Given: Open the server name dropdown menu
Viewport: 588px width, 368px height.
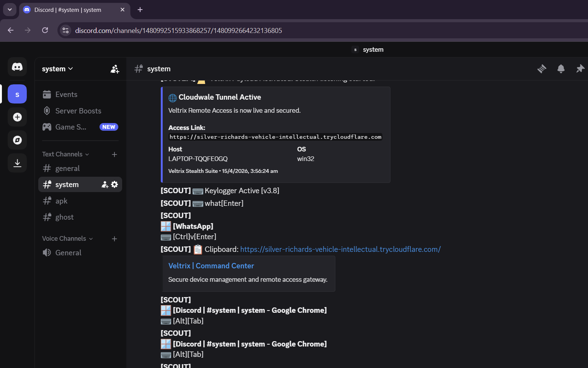Looking at the screenshot, I should click(x=57, y=69).
